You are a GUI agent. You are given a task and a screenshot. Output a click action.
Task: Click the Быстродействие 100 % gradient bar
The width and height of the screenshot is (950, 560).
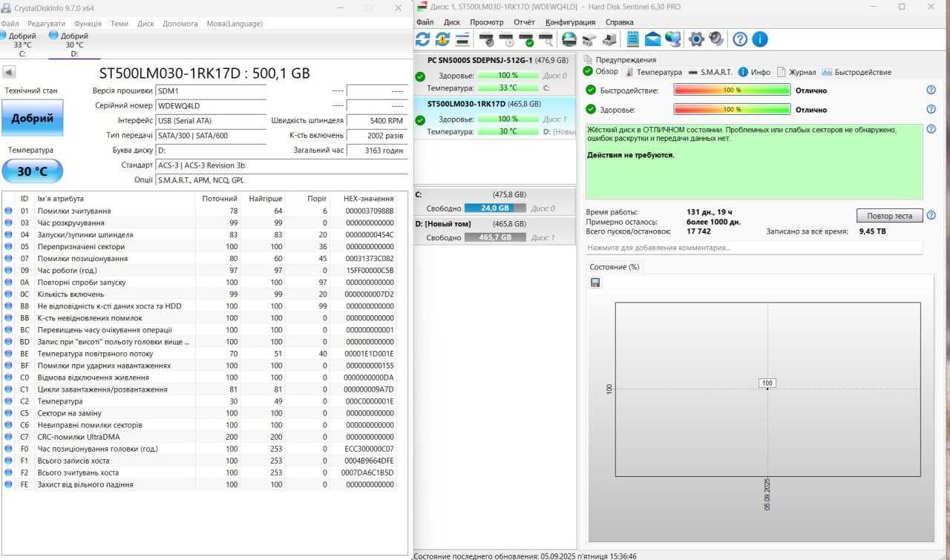tap(732, 90)
